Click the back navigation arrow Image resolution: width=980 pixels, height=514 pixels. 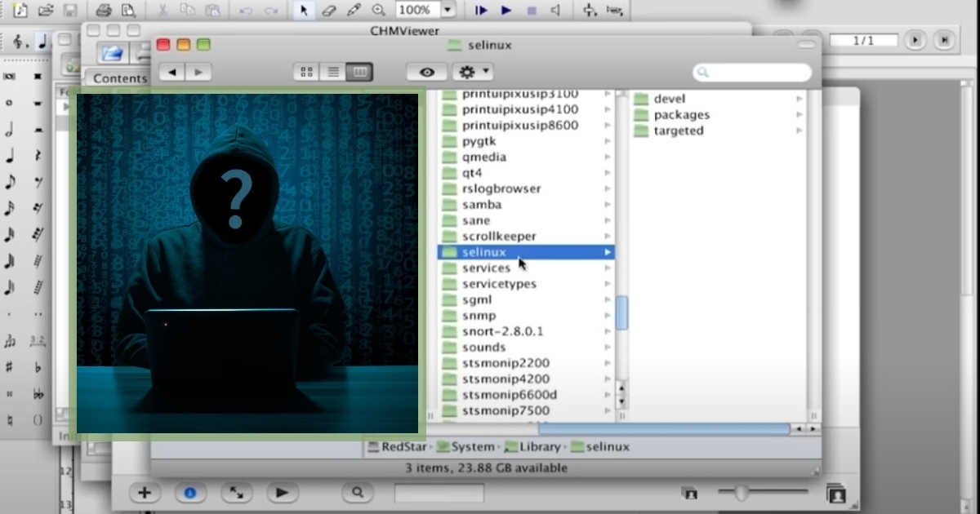tap(171, 73)
